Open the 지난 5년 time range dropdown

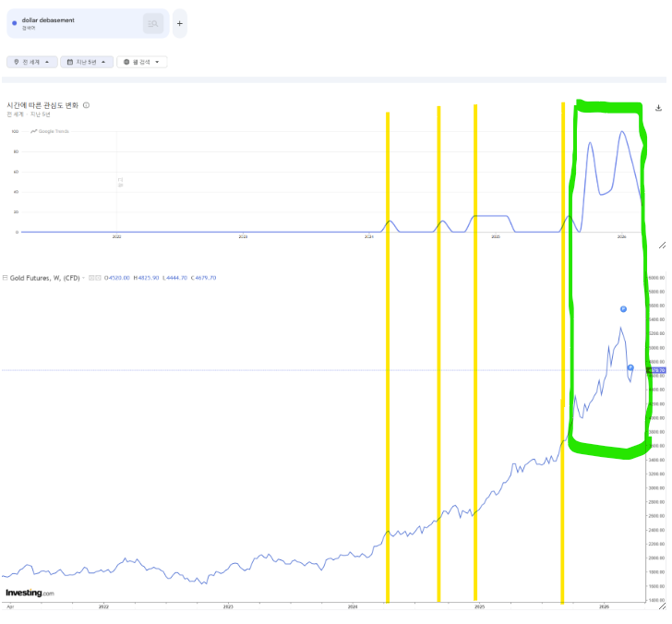click(x=86, y=62)
